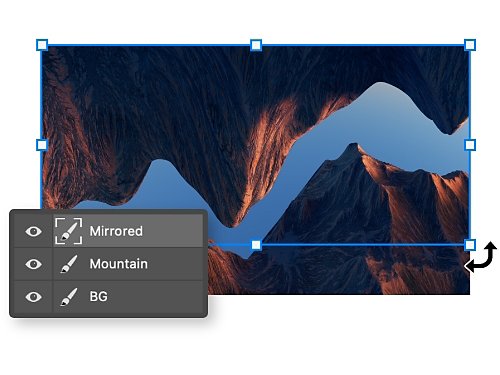This screenshot has height=375, width=500.
Task: Click the Mirrored layer's bracketed brush icon
Action: 69,231
